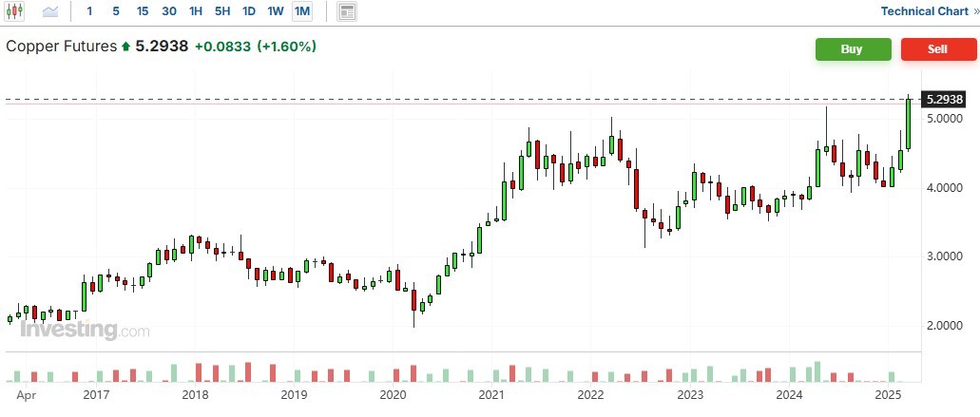Choose the 5H timeframe
Viewport: 980px width, 417px height.
click(221, 11)
